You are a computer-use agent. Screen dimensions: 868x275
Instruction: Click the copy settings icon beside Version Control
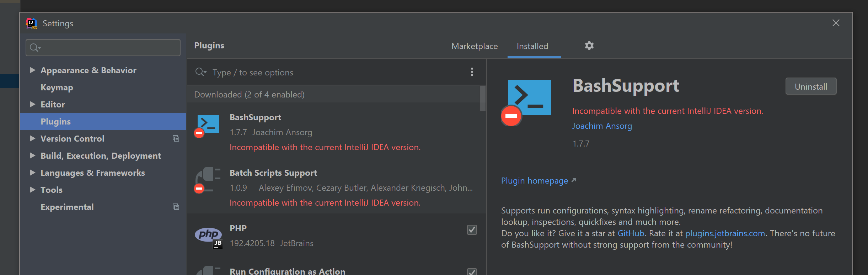tap(176, 138)
